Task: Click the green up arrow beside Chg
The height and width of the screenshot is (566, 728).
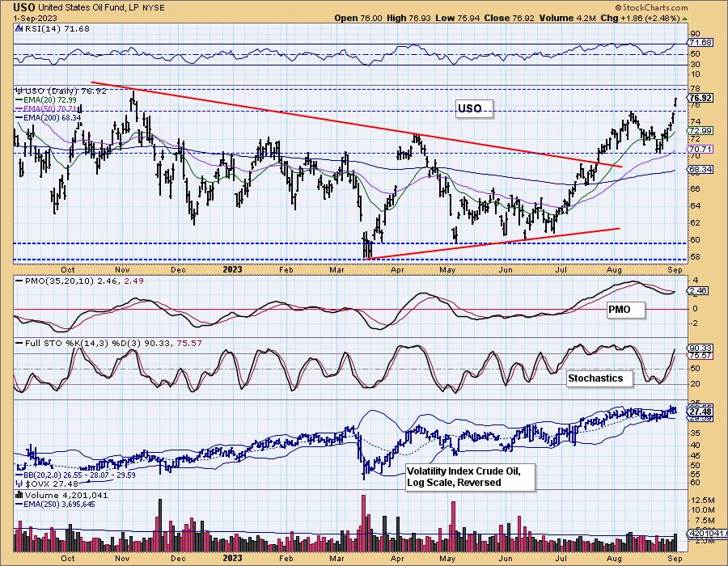Action: pyautogui.click(x=685, y=19)
